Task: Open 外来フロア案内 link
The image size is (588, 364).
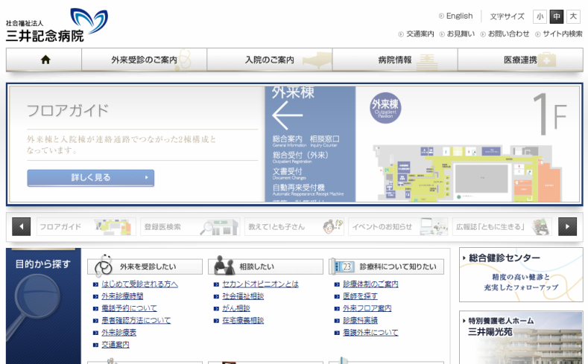Action: (x=367, y=308)
